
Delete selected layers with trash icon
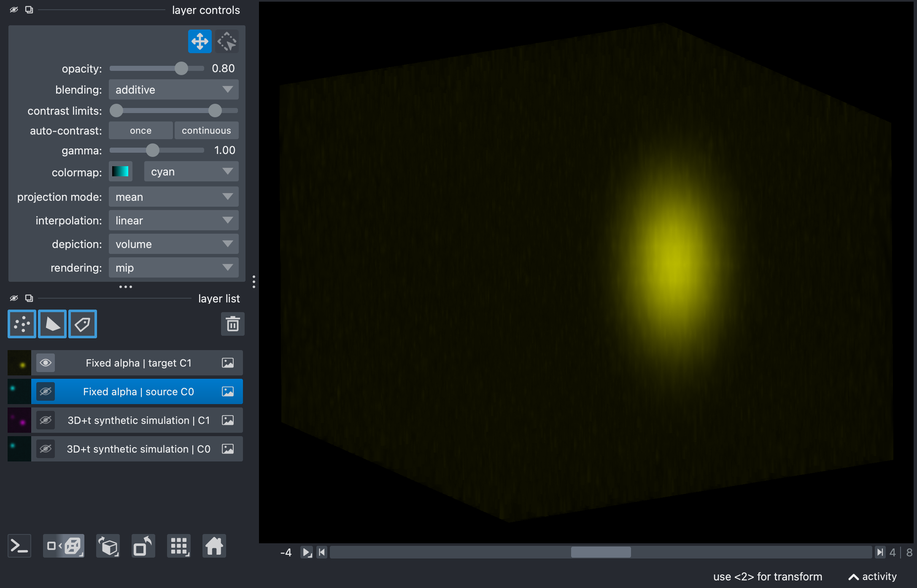click(x=233, y=324)
